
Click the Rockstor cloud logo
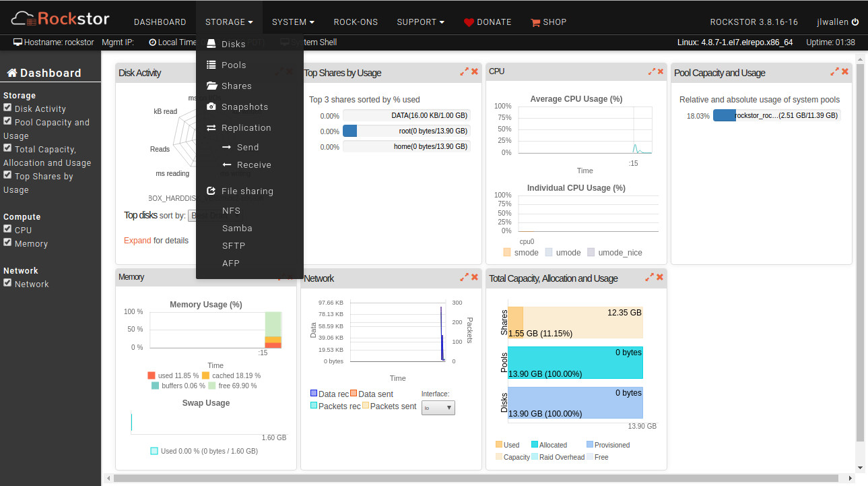coord(60,18)
